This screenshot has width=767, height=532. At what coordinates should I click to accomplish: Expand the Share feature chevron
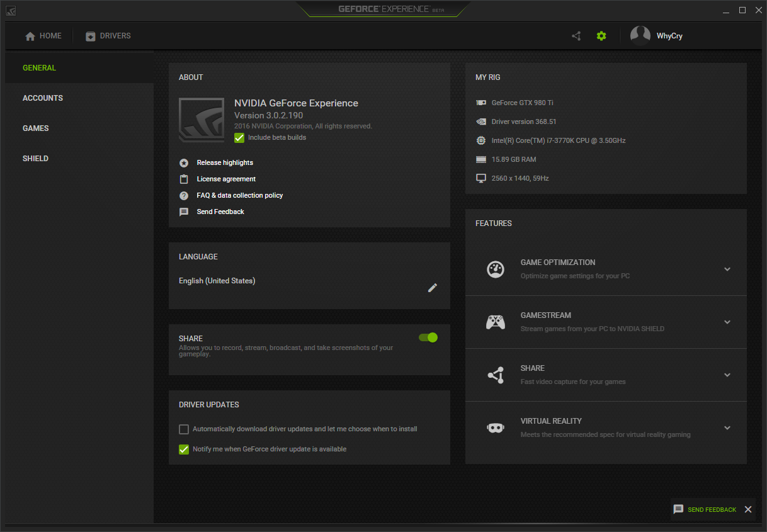(x=727, y=375)
